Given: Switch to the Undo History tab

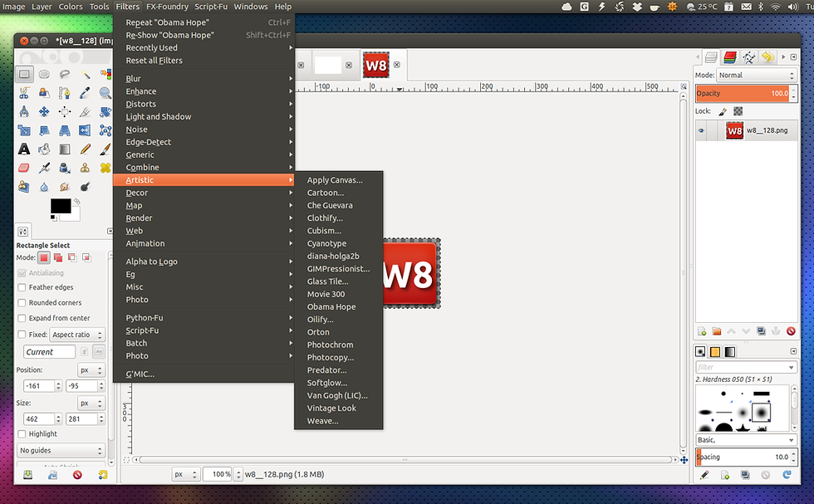Looking at the screenshot, I should pyautogui.click(x=767, y=57).
